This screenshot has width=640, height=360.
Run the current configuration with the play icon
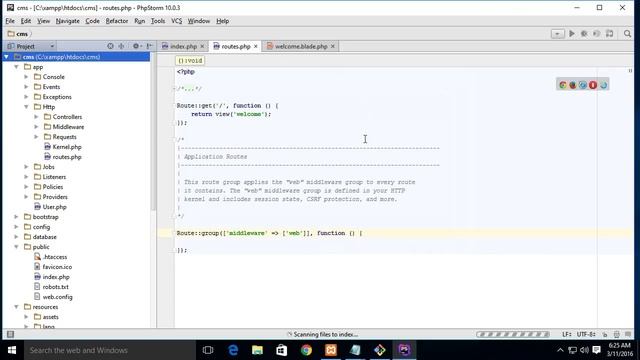572,34
